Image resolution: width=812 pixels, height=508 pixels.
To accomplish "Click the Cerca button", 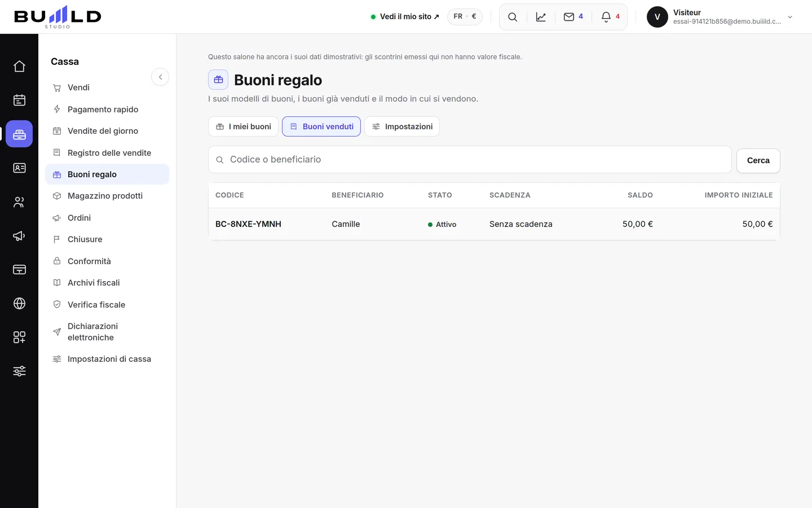I will click(x=758, y=160).
